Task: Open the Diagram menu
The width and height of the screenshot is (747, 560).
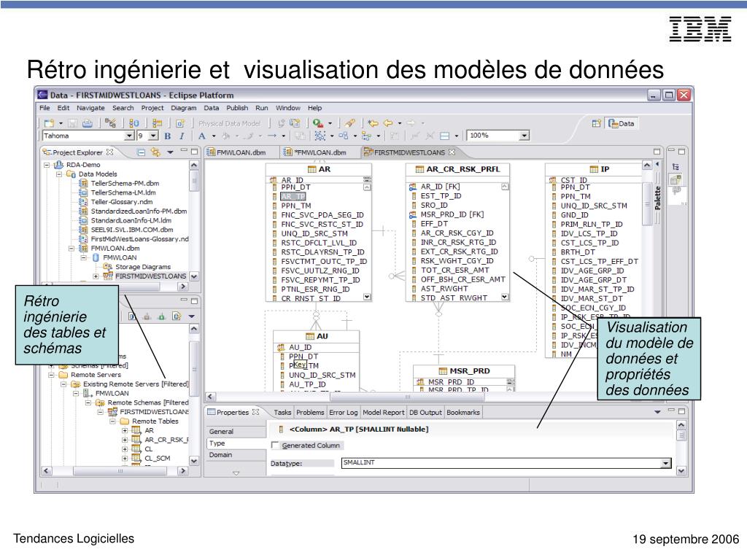Action: pos(183,108)
